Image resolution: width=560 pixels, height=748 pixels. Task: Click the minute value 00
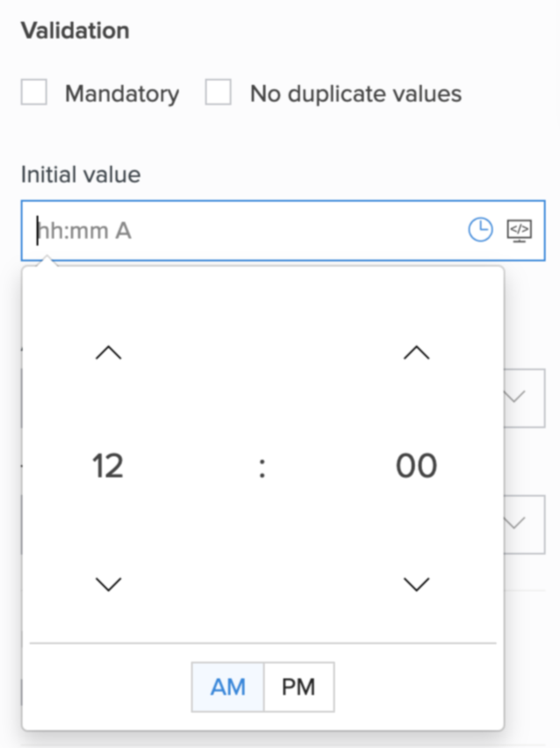[x=416, y=466]
